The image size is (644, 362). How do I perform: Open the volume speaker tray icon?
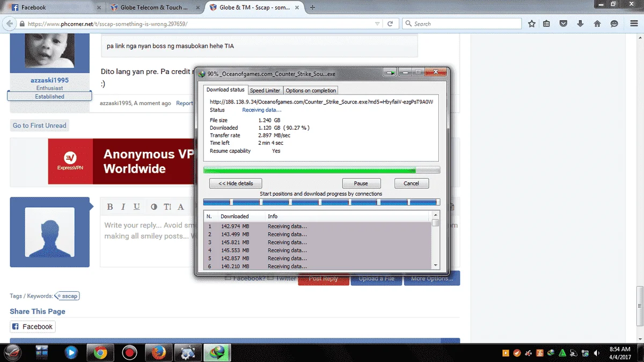[597, 353]
